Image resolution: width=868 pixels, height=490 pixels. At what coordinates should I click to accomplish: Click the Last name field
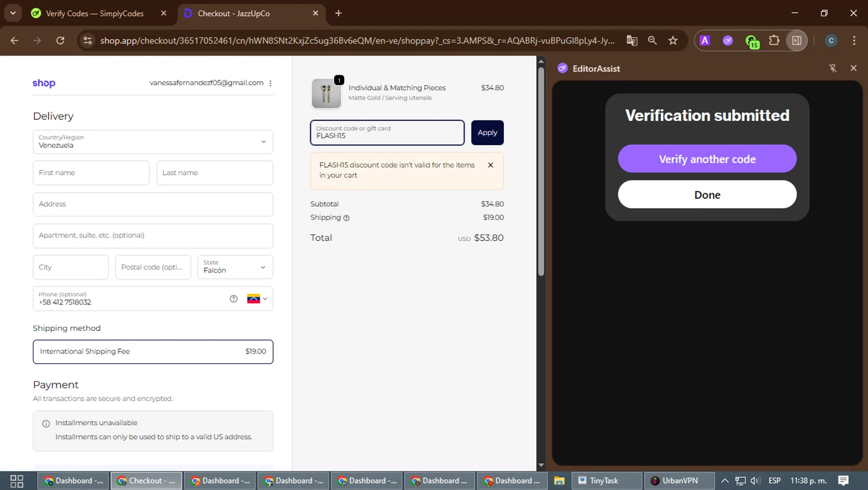point(215,173)
